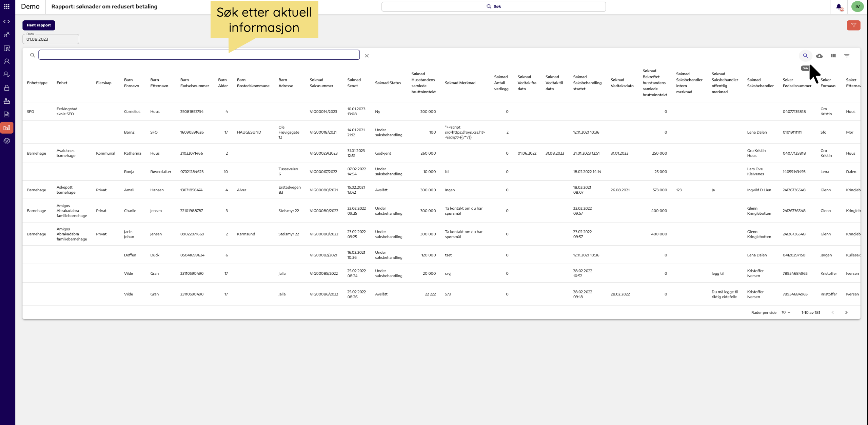Click the Hent rapport button

39,25
